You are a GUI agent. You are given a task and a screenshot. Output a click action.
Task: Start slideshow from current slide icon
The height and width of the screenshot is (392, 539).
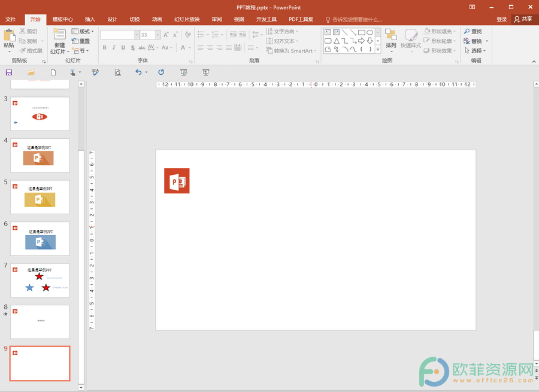205,72
